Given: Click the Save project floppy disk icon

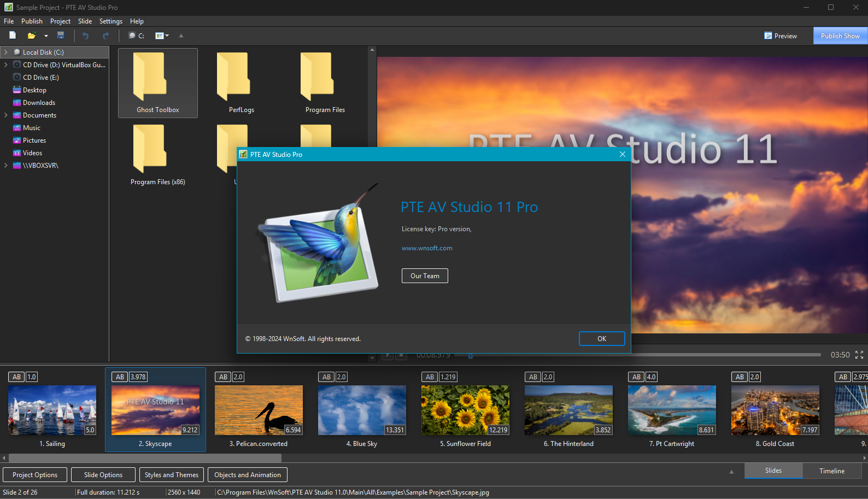Looking at the screenshot, I should coord(61,36).
